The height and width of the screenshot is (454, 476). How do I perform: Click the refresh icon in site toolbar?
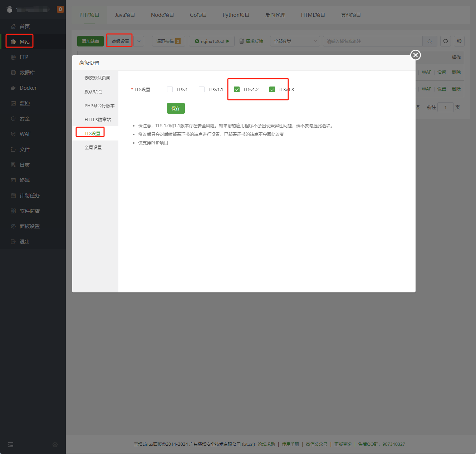point(446,41)
